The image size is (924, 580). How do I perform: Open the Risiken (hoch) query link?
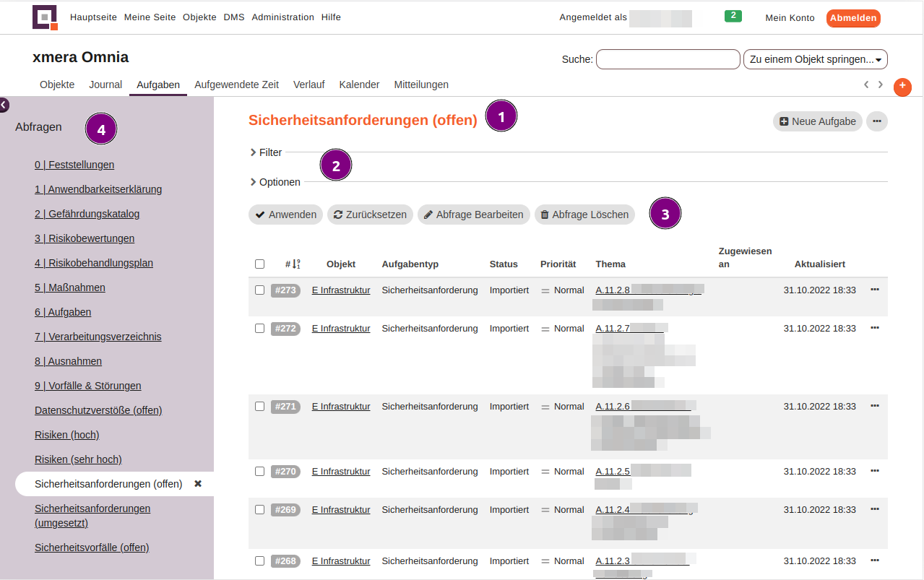point(66,434)
